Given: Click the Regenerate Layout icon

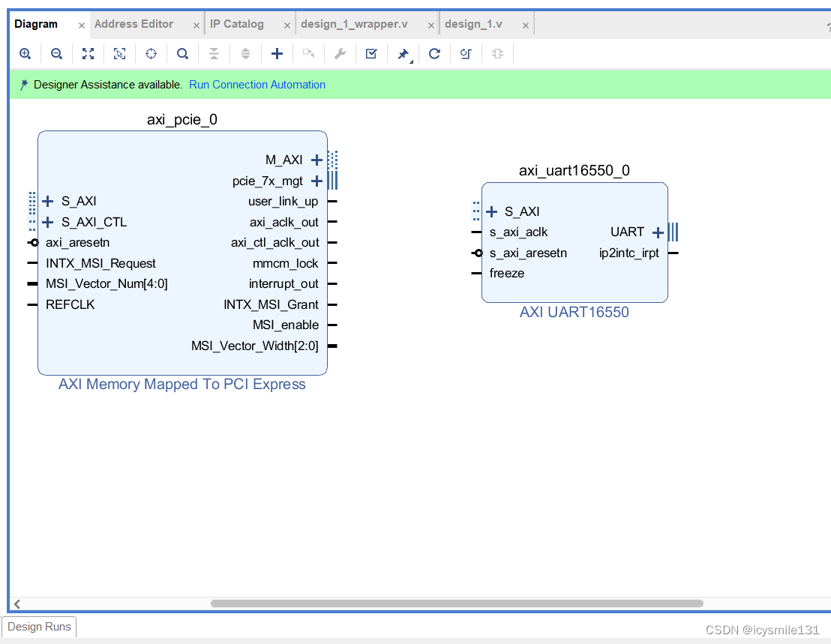Looking at the screenshot, I should pos(434,53).
